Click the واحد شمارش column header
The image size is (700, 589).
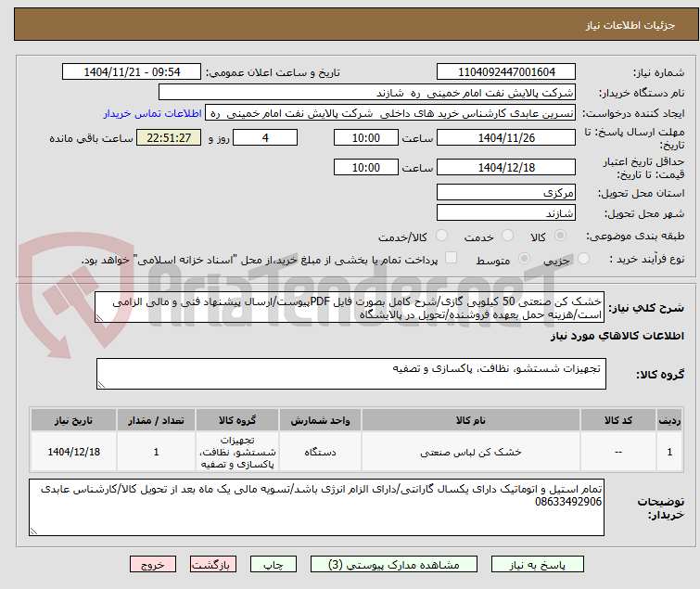[320, 420]
